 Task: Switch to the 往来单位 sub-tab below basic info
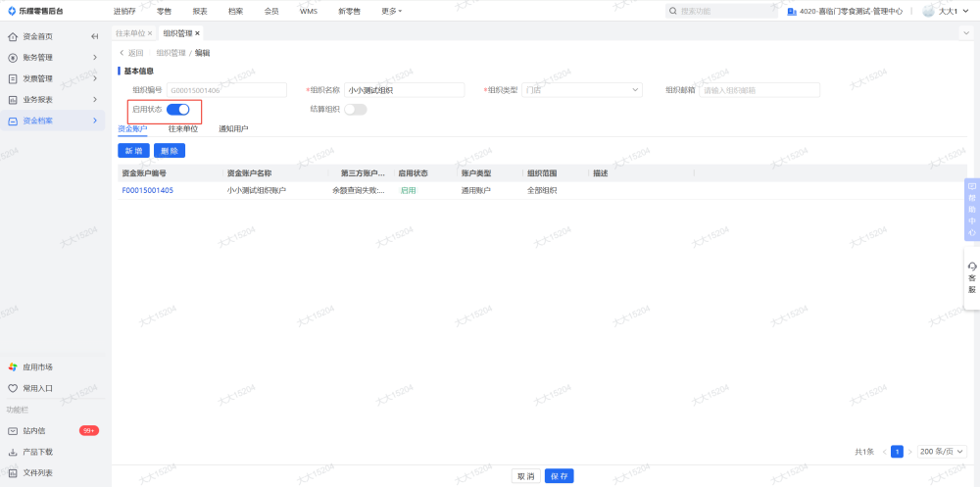pyautogui.click(x=183, y=129)
